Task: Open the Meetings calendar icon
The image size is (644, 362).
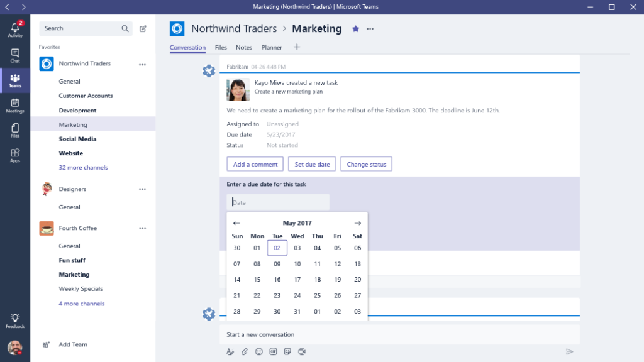Action: tap(15, 106)
